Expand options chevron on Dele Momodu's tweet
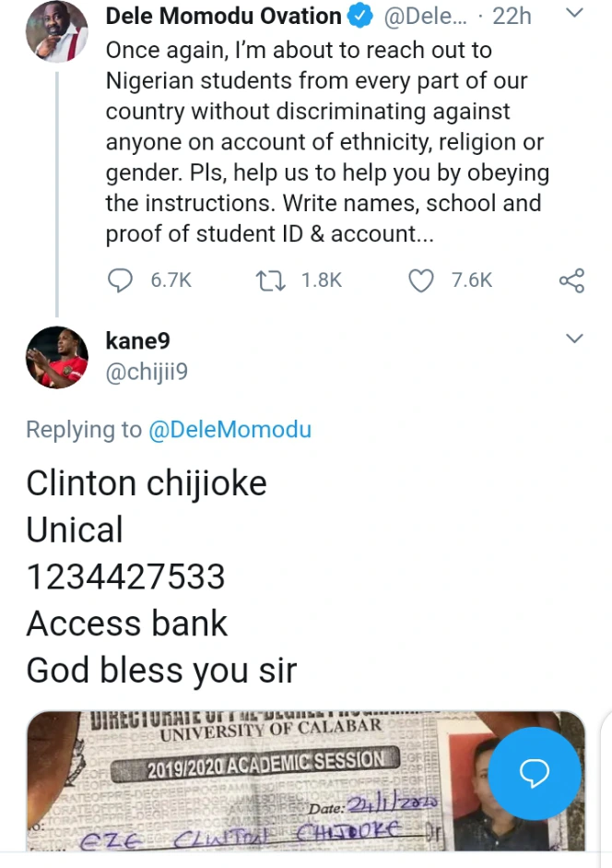The image size is (612, 868). 575,13
